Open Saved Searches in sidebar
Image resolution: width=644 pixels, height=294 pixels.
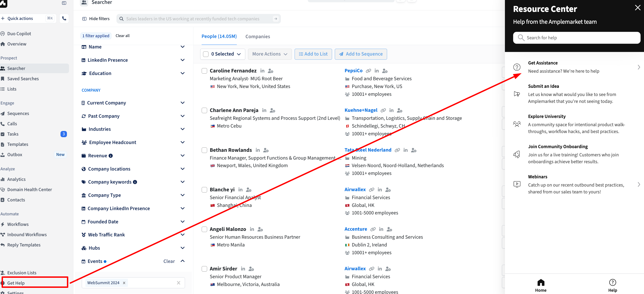point(23,79)
